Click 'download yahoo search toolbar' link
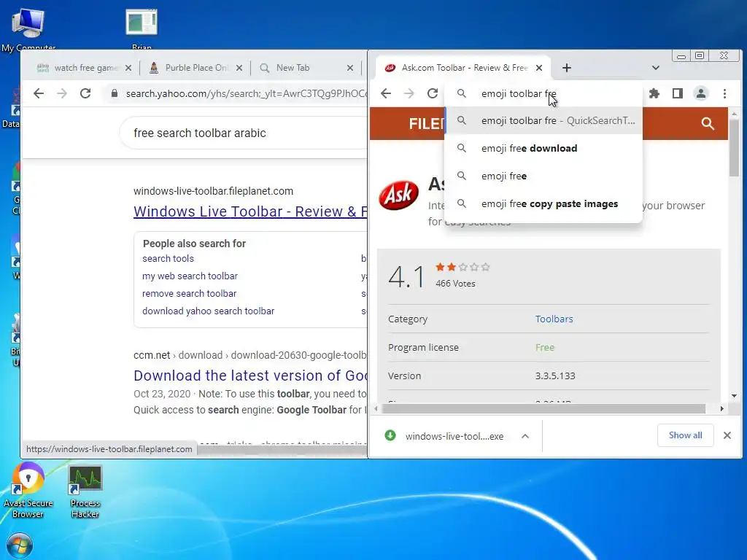747x560 pixels. pyautogui.click(x=208, y=311)
